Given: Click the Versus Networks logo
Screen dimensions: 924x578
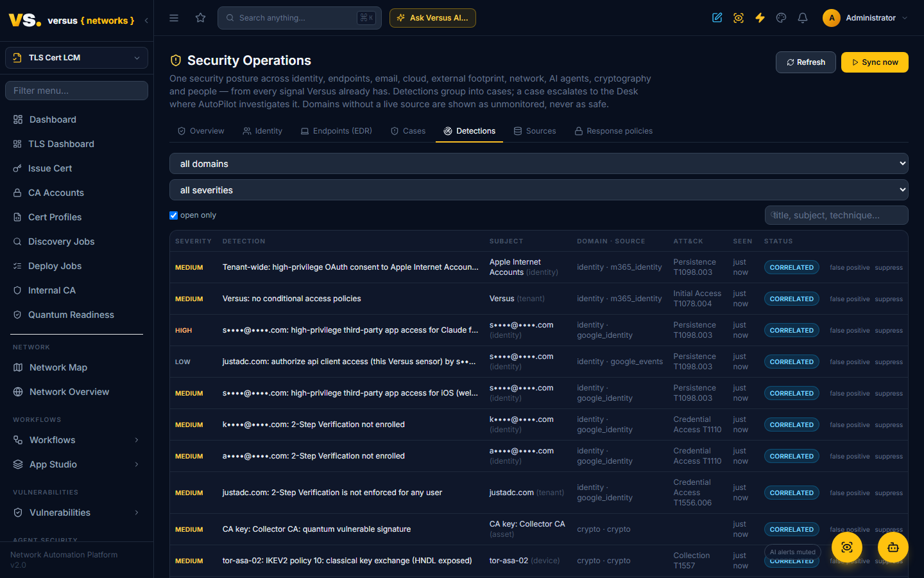Looking at the screenshot, I should 71,20.
